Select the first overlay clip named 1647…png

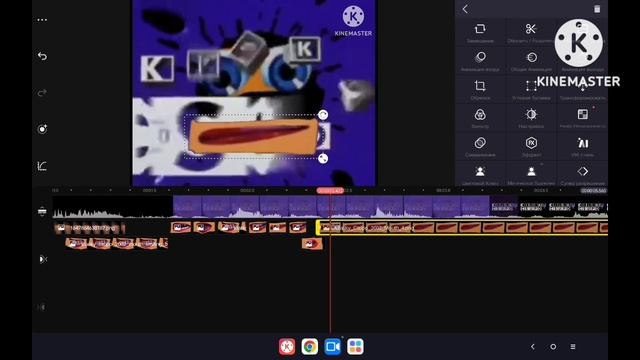pos(89,227)
